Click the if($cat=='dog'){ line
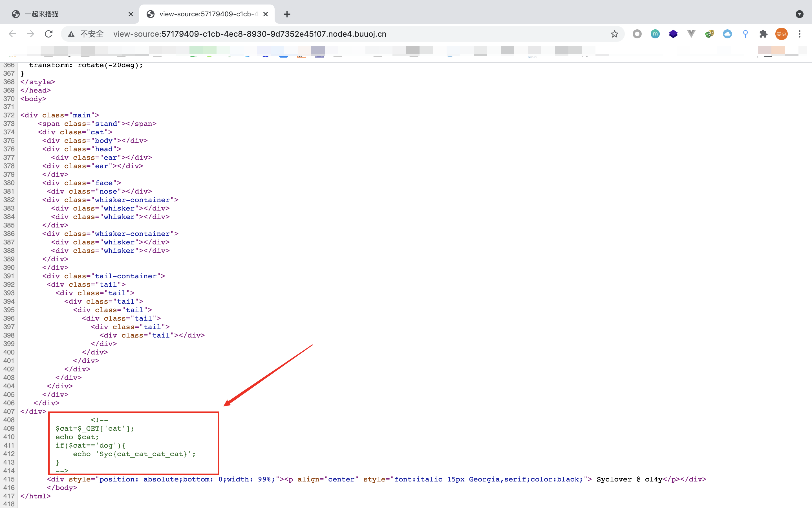 pyautogui.click(x=91, y=446)
